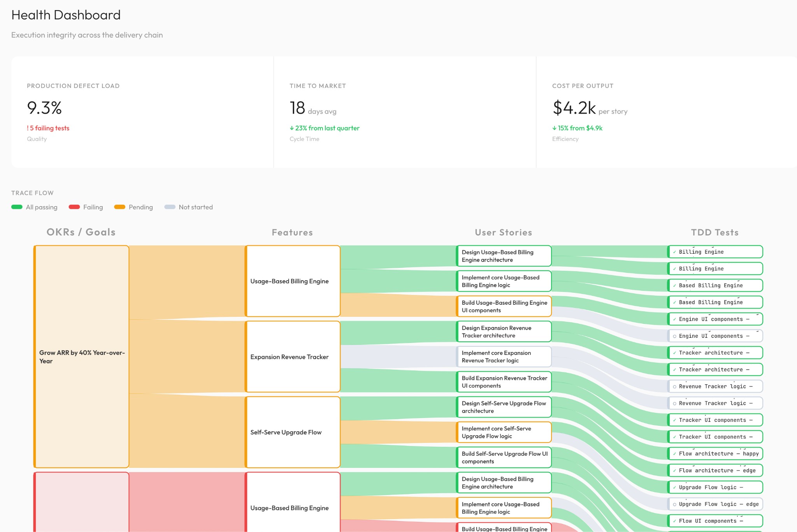This screenshot has height=532, width=797.
Task: Click the orange Pending legend swatch
Action: 119,207
